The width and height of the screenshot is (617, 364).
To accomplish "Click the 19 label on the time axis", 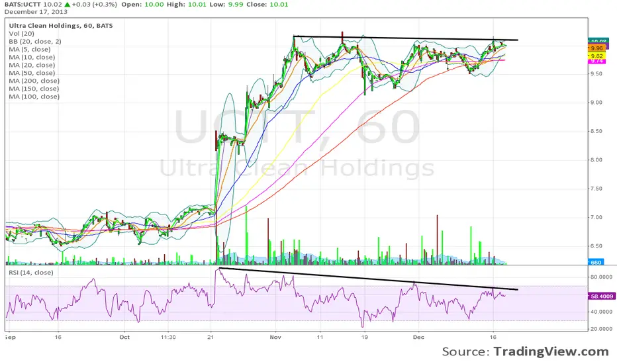I will tap(365, 338).
